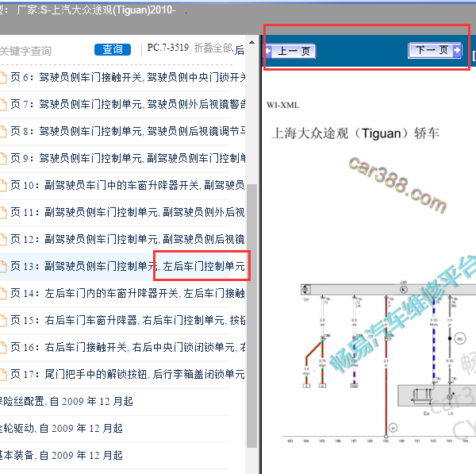Open 全轮驱动, 自 2009 年 12 月起 item

pyautogui.click(x=61, y=429)
